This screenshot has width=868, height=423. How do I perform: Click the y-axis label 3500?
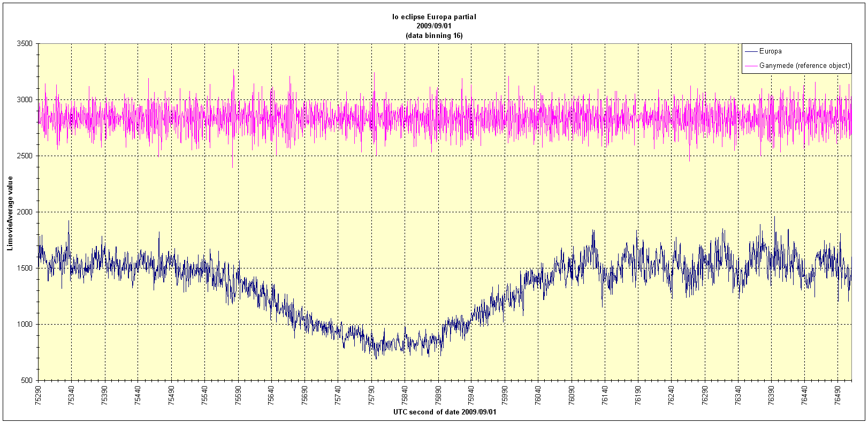(x=25, y=44)
